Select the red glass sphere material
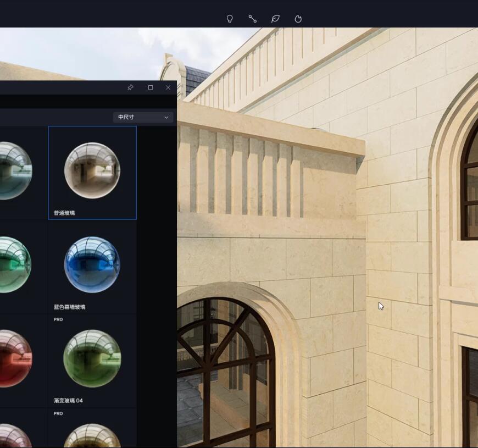This screenshot has width=478, height=448. [15, 358]
